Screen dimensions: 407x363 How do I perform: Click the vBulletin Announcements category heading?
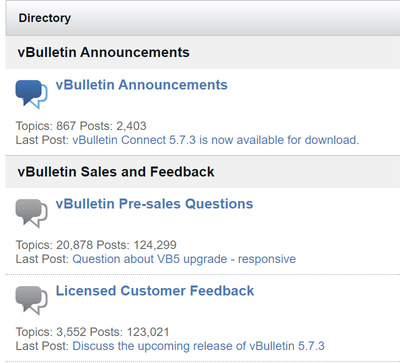(x=103, y=52)
